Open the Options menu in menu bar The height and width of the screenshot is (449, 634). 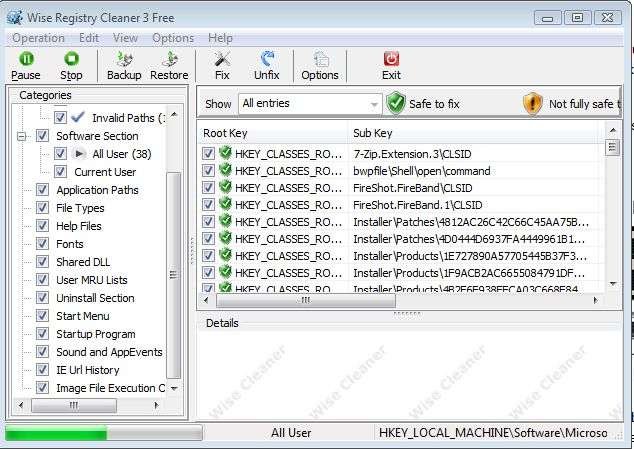point(173,38)
